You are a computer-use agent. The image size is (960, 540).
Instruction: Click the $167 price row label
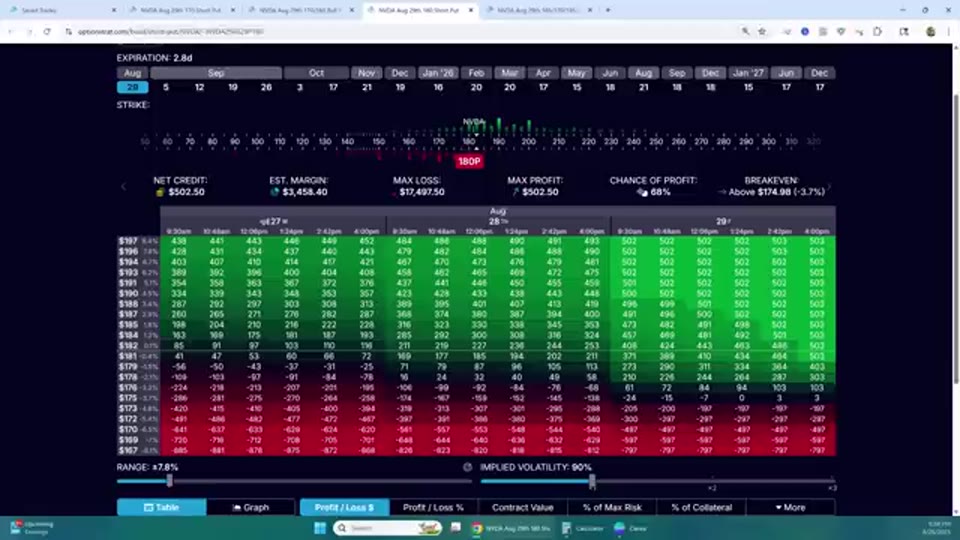(x=128, y=451)
